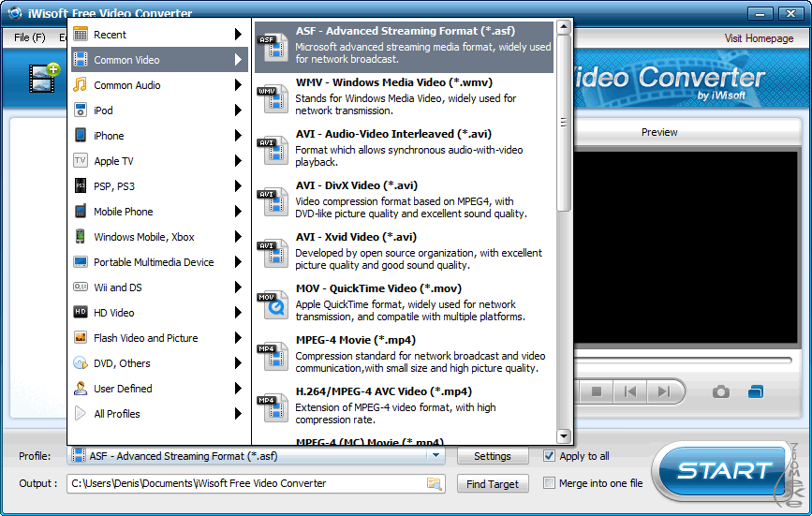Screen dimensions: 812x516
Task: Select the Mobile Phone category label
Action: click(x=124, y=211)
